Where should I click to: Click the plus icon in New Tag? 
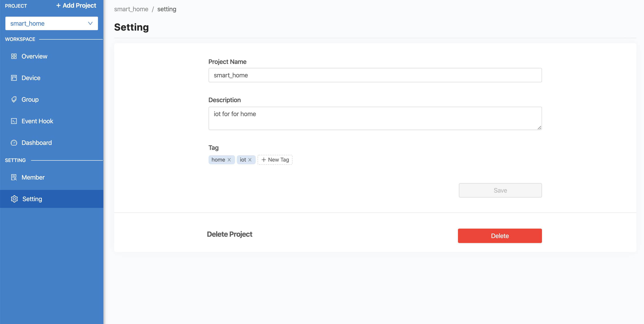coord(264,160)
